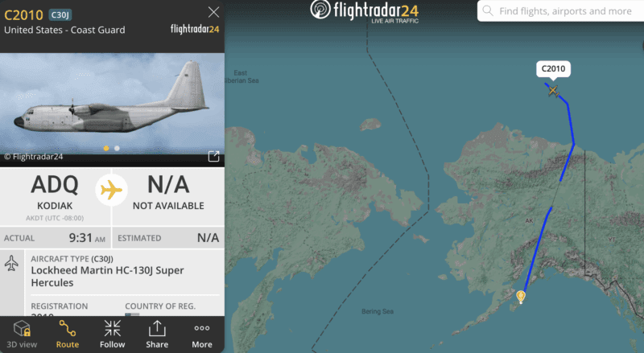This screenshot has width=644, height=353.
Task: Select the first photo carousel dot
Action: tap(106, 148)
